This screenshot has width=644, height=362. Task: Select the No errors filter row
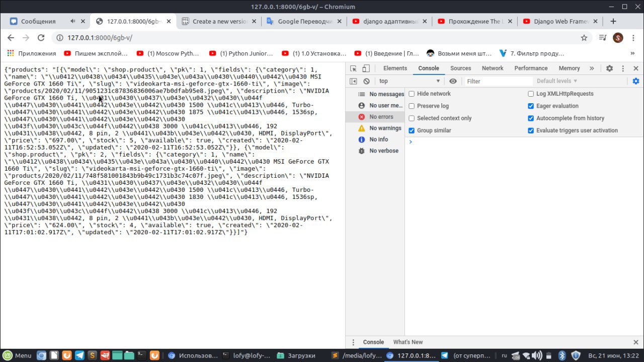click(375, 117)
